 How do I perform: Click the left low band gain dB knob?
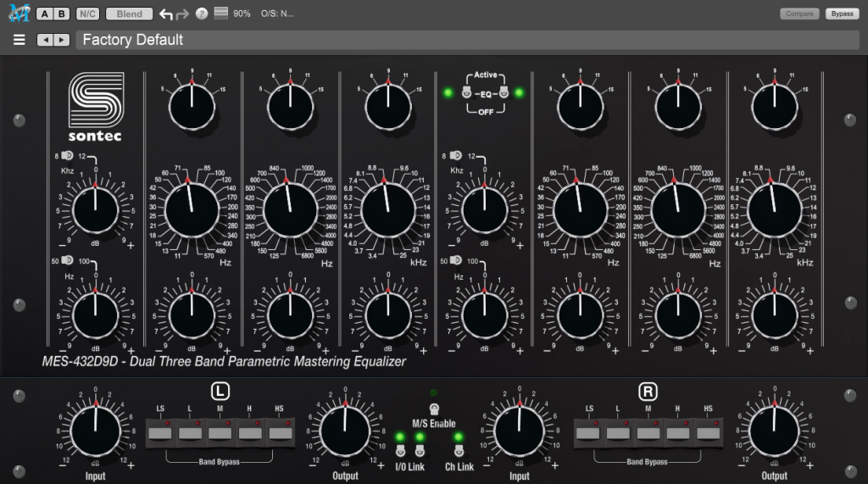point(192,315)
